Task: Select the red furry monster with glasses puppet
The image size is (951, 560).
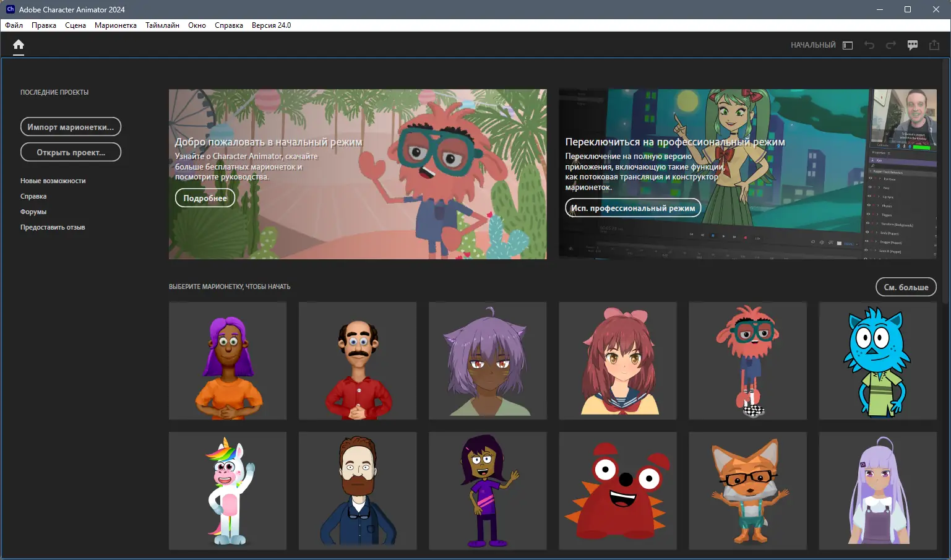Action: pos(747,361)
